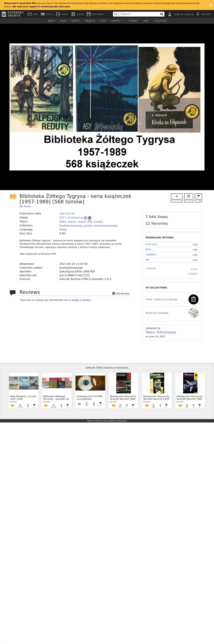Open Miesięcznik Horyzonty Techniki Rocznik 1959
The image size is (214, 644).
click(x=157, y=391)
